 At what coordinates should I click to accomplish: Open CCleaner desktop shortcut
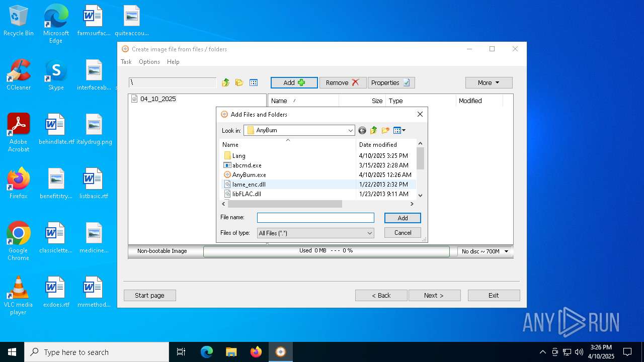pos(19,75)
